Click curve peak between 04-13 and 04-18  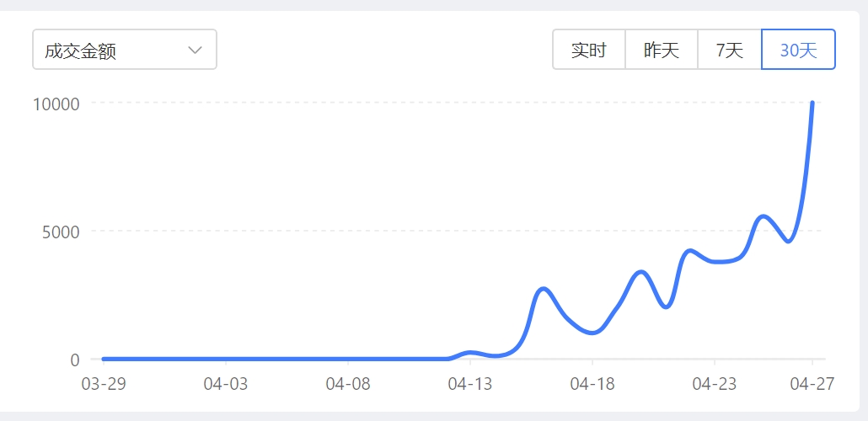(x=544, y=289)
